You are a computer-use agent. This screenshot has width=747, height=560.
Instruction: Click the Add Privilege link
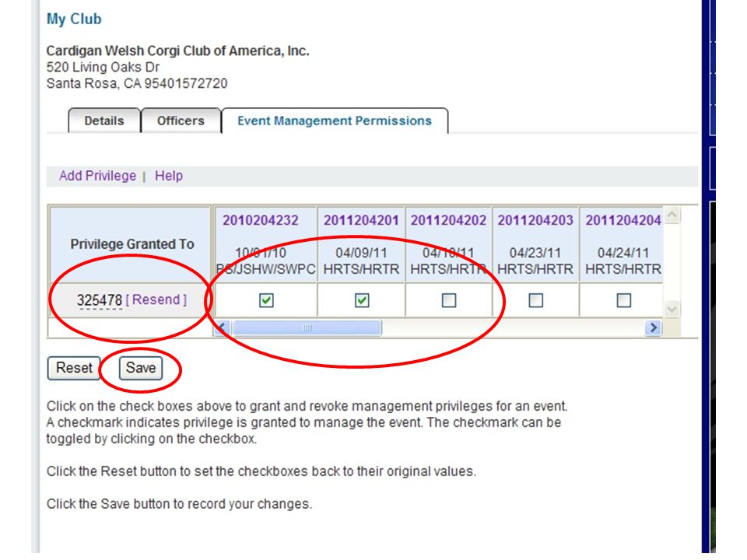tap(98, 176)
